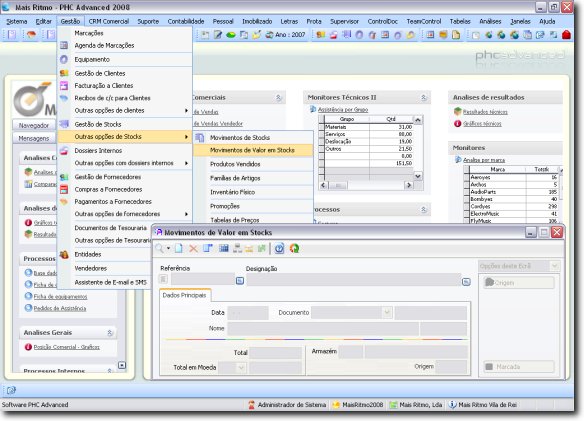Expand Outras opções com dossiers internos submenu
The image size is (584, 421).
(x=186, y=163)
